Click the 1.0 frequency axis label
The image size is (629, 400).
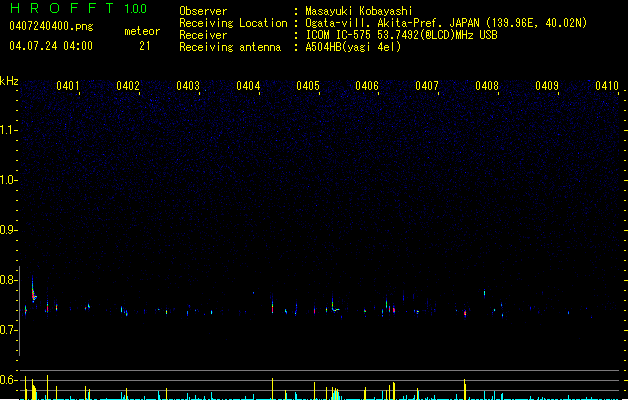8,180
